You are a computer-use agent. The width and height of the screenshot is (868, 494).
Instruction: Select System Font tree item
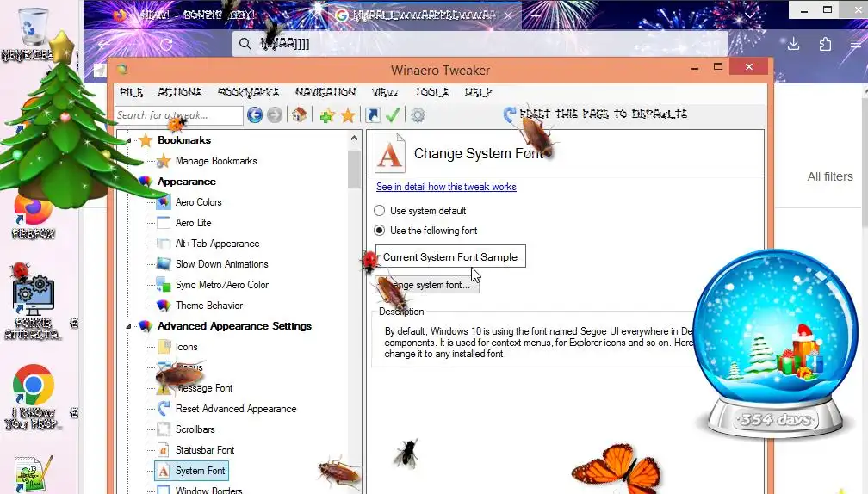[x=191, y=471]
